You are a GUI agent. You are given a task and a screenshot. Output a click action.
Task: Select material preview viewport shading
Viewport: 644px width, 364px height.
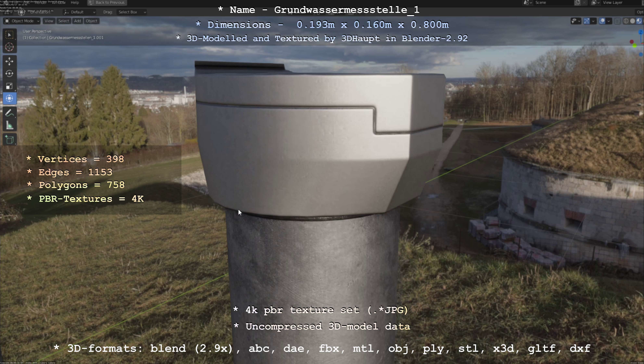(639, 21)
